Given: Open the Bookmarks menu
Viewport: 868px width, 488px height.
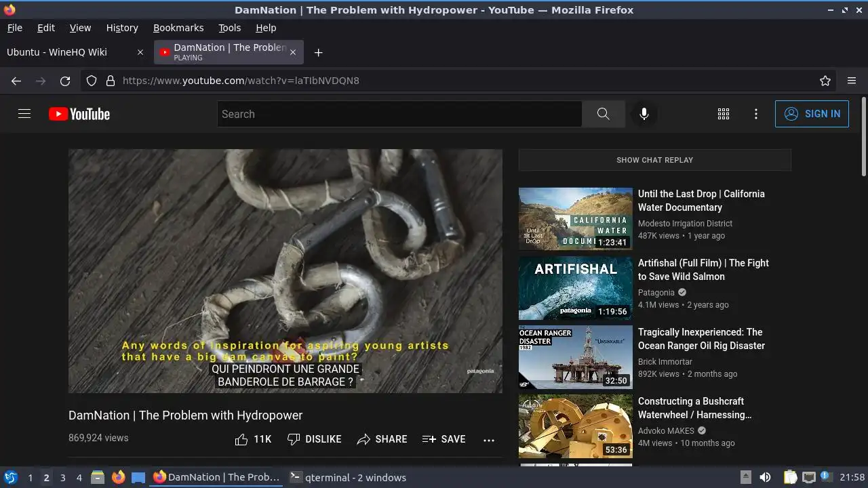Looking at the screenshot, I should [178, 28].
